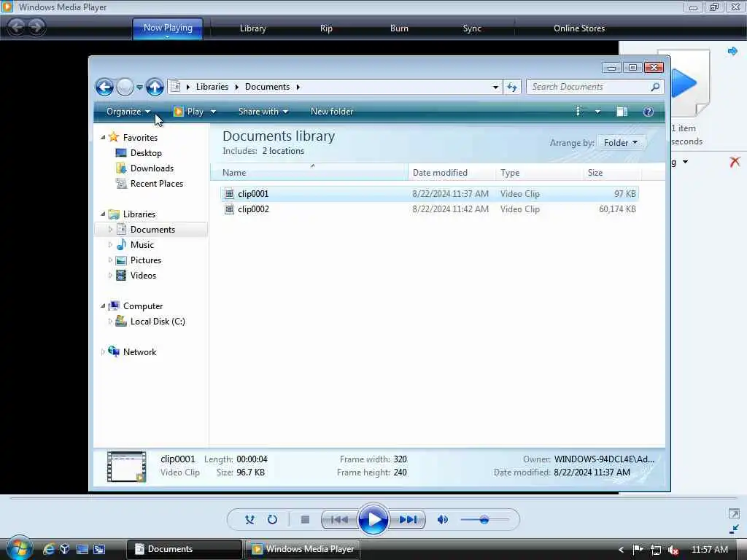Refresh the Documents address bar
Viewport: 747px width, 560px height.
coord(512,87)
